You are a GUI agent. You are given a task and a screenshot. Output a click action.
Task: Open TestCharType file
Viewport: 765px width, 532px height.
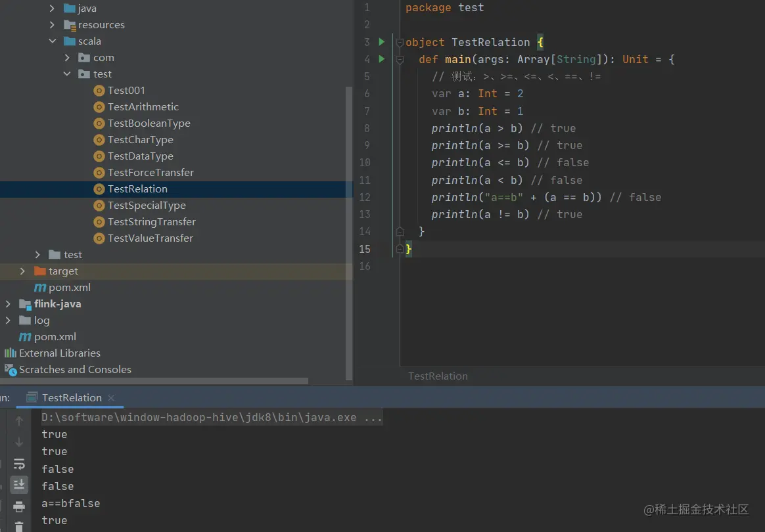click(141, 139)
